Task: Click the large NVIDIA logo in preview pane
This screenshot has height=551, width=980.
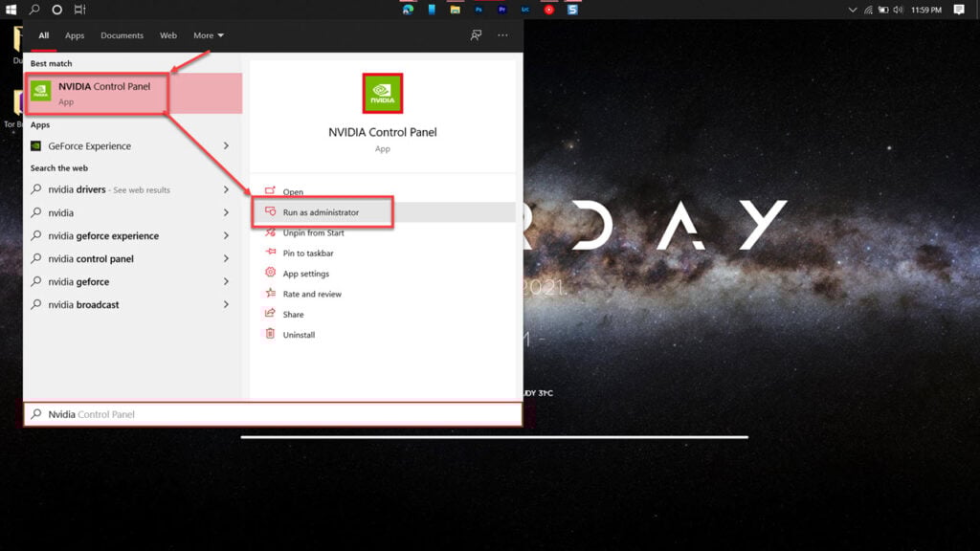Action: 383,93
